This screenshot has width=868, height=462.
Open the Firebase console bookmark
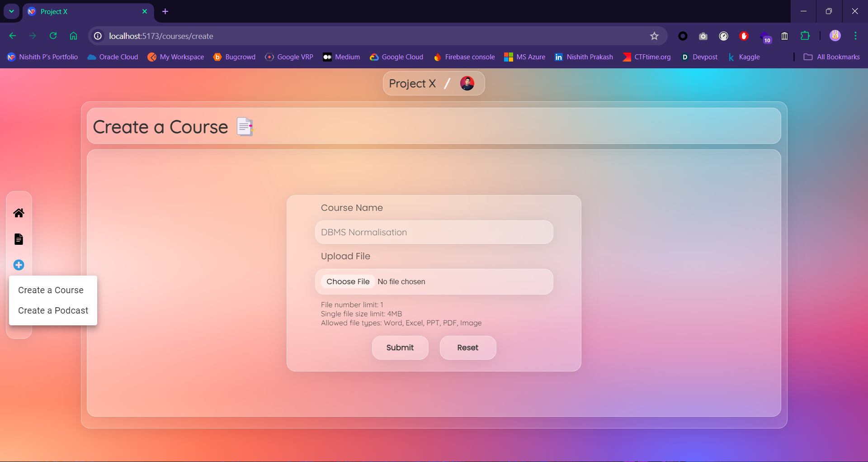(464, 57)
